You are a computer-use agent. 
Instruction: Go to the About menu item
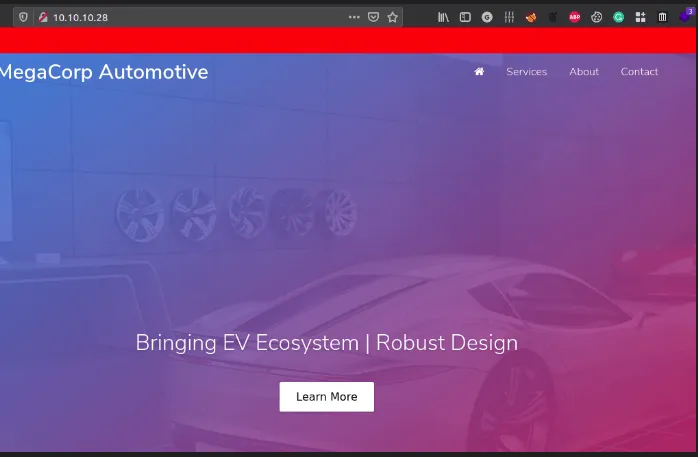[x=584, y=72]
